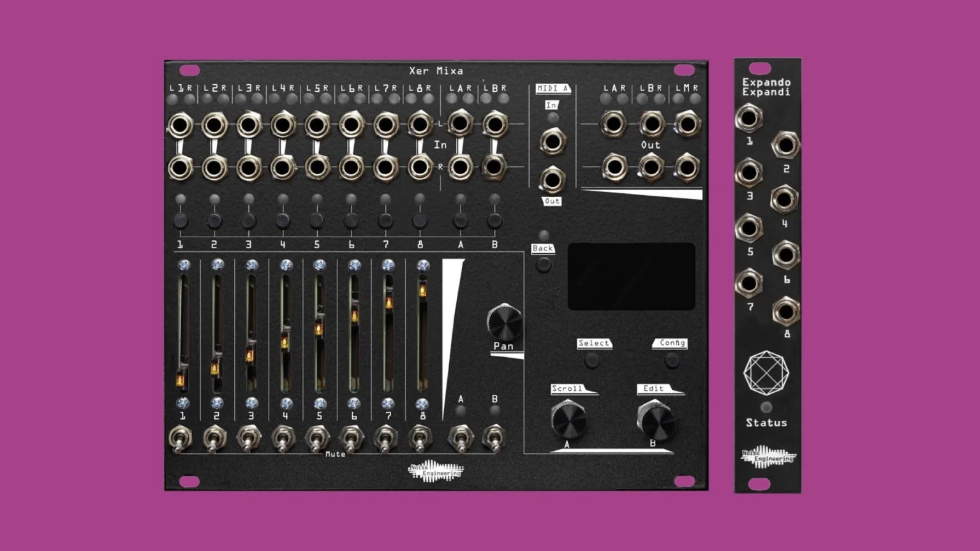This screenshot has height=551, width=980.
Task: Toggle the channel 7 mute switch
Action: coord(385,439)
